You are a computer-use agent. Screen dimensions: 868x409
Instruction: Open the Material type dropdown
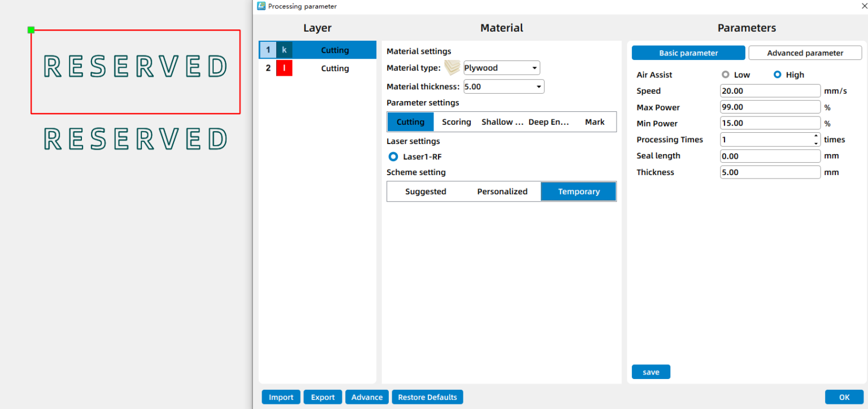[x=501, y=68]
